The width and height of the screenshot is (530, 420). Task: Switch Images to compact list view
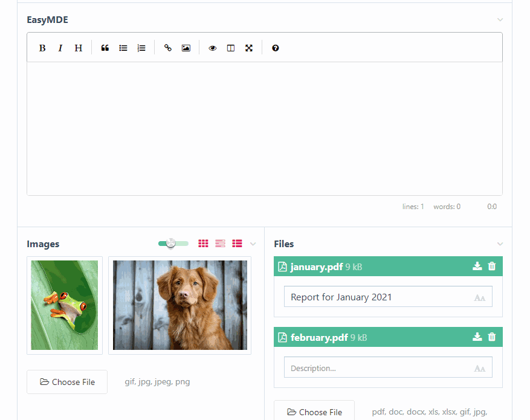pyautogui.click(x=220, y=244)
